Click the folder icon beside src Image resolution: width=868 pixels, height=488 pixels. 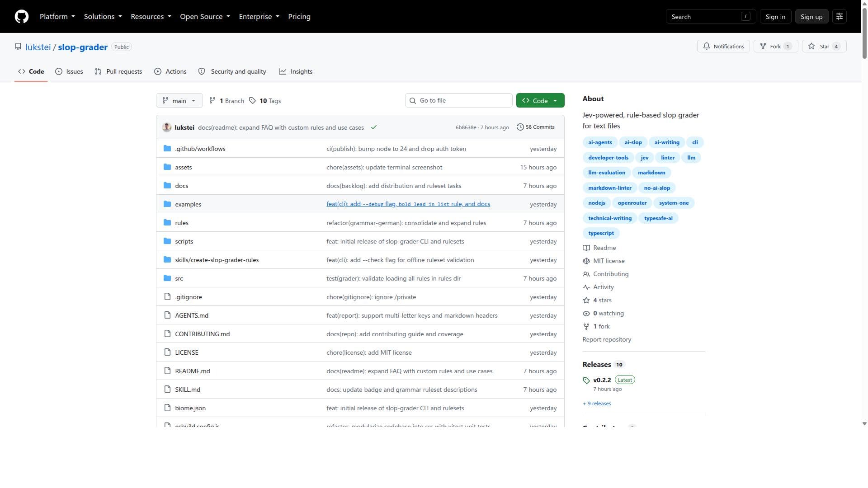(x=167, y=278)
